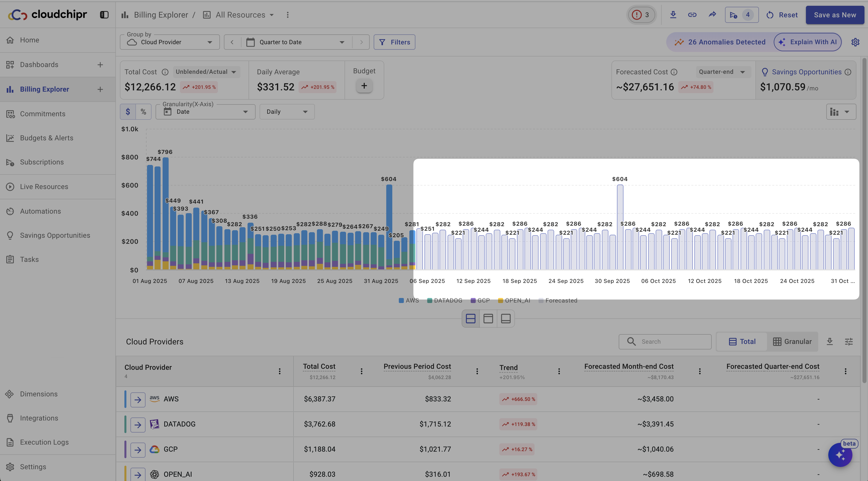The image size is (868, 481).
Task: Click the Filters button
Action: tap(394, 42)
